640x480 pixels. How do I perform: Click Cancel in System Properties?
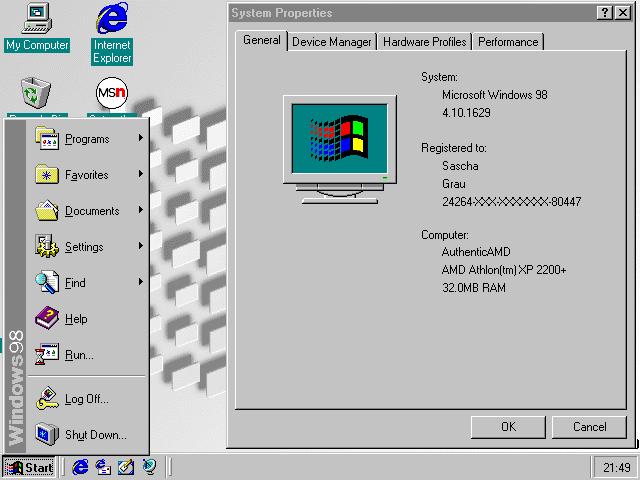(589, 427)
